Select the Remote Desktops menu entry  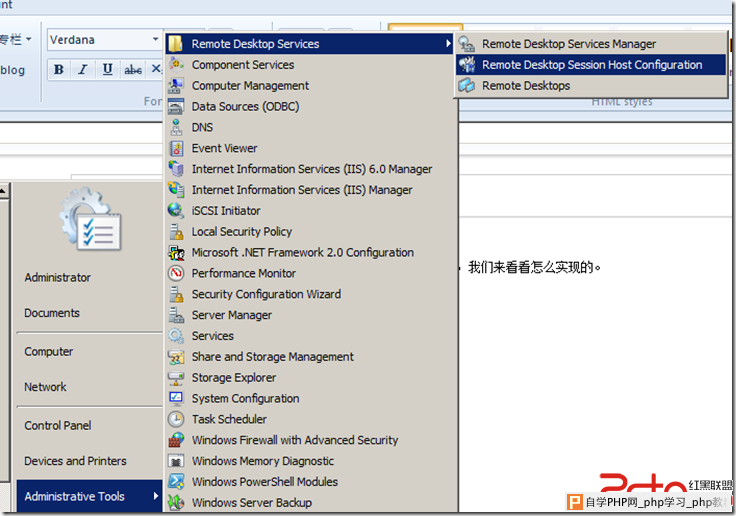click(591, 85)
